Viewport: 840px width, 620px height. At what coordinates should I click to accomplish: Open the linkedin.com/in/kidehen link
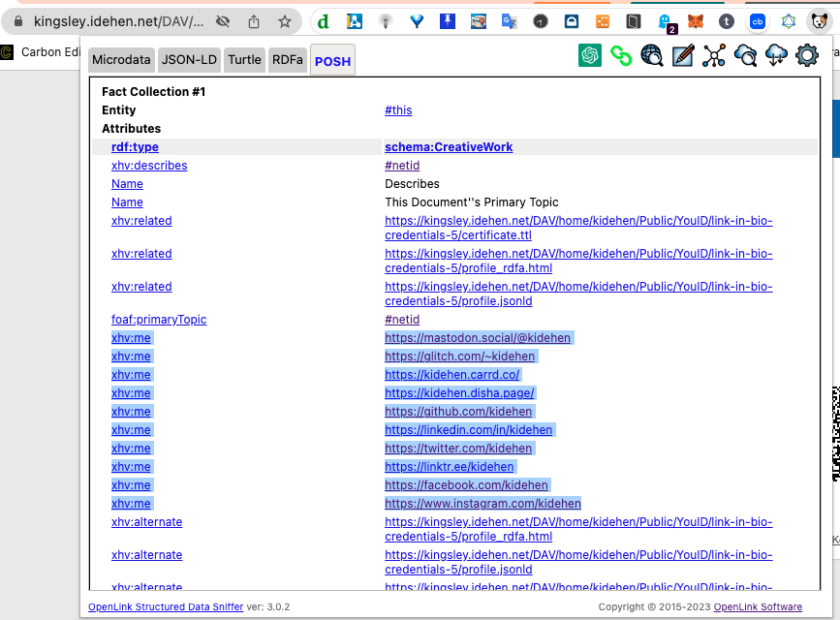click(468, 430)
